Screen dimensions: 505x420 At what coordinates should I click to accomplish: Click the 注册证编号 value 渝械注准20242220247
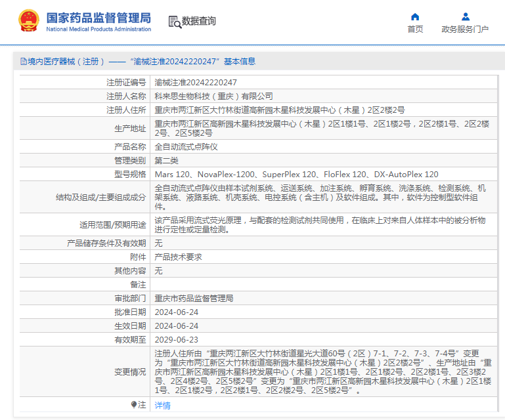tap(196, 83)
